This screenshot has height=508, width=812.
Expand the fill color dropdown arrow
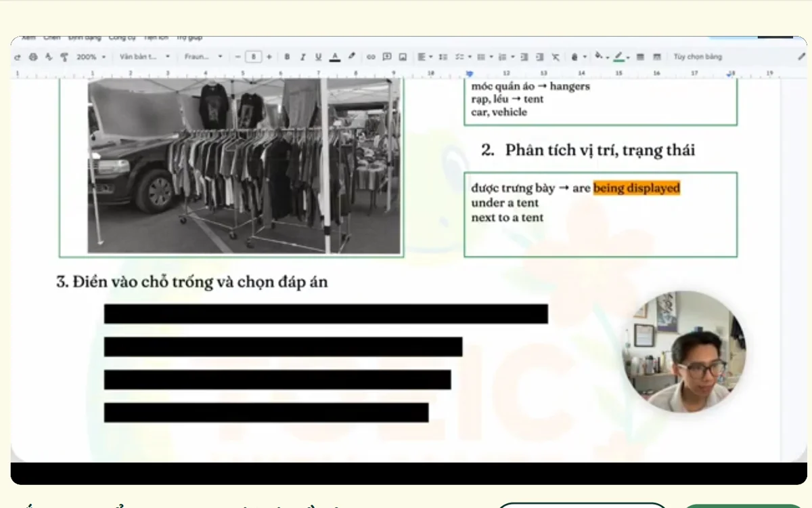click(x=607, y=58)
